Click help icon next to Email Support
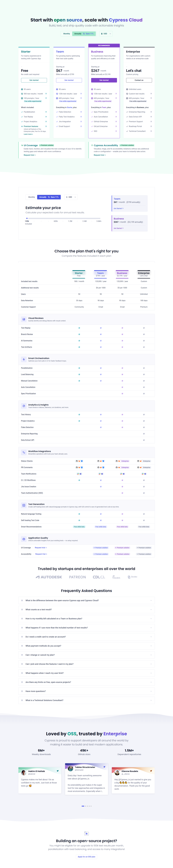Image resolution: width=173 pixels, height=868 pixels. pos(81,126)
